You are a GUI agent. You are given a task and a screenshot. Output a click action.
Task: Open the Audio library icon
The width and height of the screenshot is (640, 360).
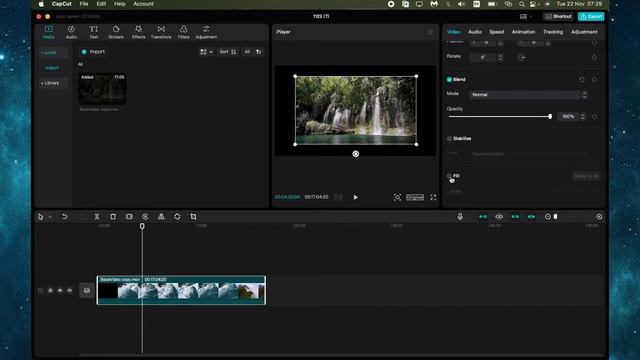[71, 32]
